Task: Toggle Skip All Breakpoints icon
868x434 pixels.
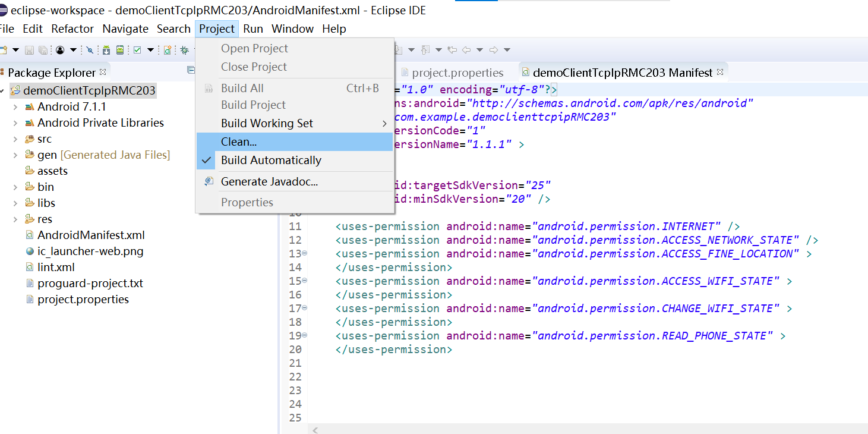Action: 90,50
